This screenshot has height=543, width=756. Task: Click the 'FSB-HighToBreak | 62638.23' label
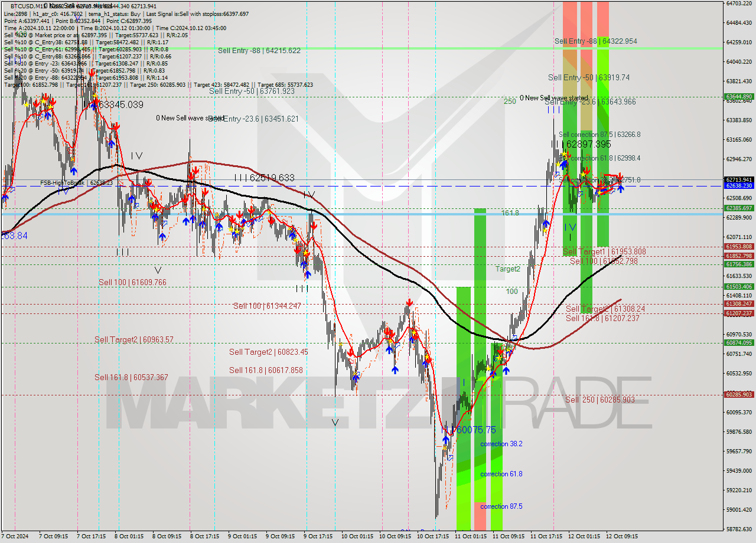point(76,183)
